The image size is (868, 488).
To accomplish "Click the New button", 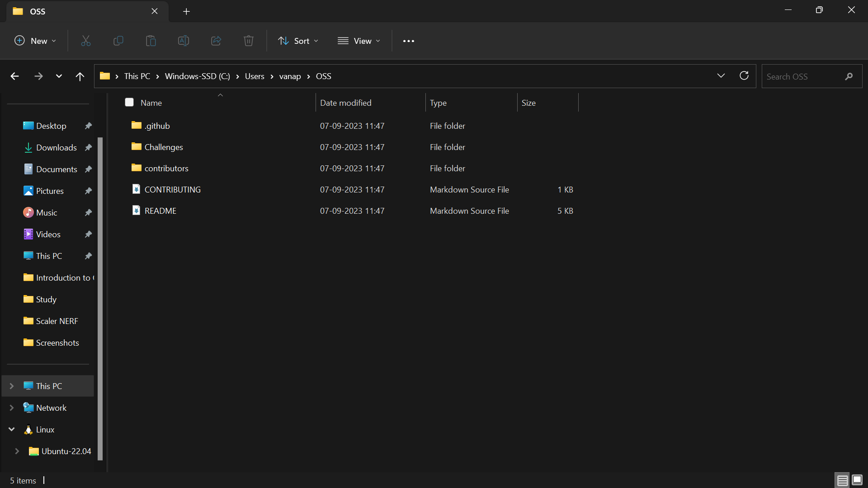I will [36, 41].
